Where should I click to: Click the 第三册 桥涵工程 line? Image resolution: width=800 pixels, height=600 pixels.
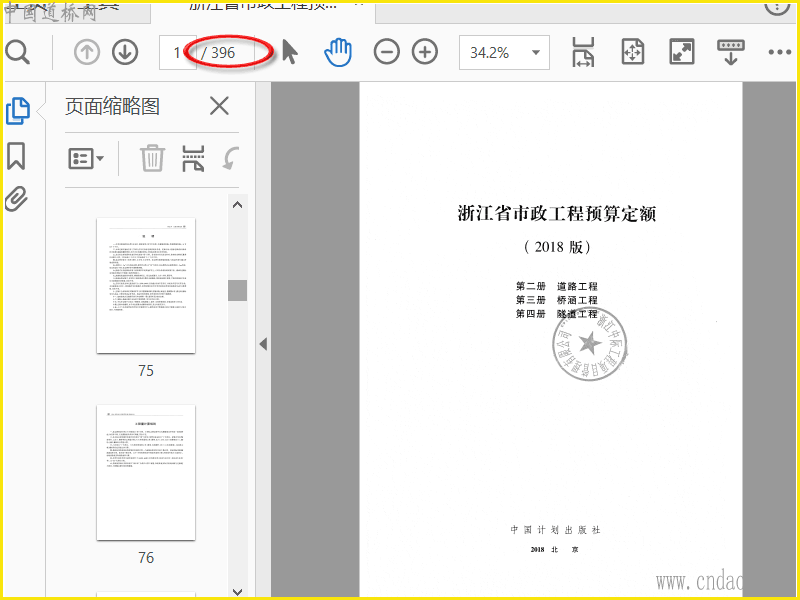pos(556,300)
